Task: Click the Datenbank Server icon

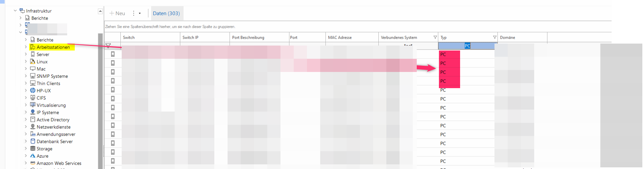Action: 32,142
